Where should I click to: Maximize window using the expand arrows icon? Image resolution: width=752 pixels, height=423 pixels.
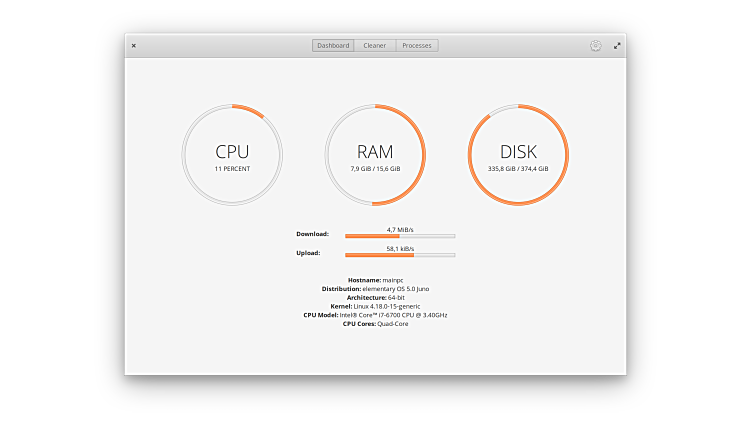[x=617, y=45]
